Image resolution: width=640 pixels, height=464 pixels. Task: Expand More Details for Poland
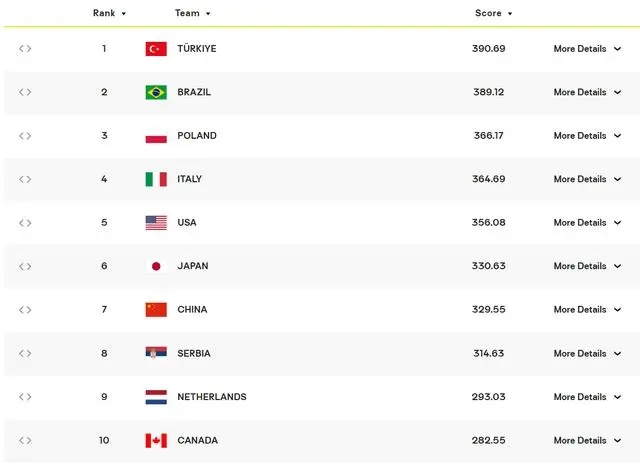[587, 136]
